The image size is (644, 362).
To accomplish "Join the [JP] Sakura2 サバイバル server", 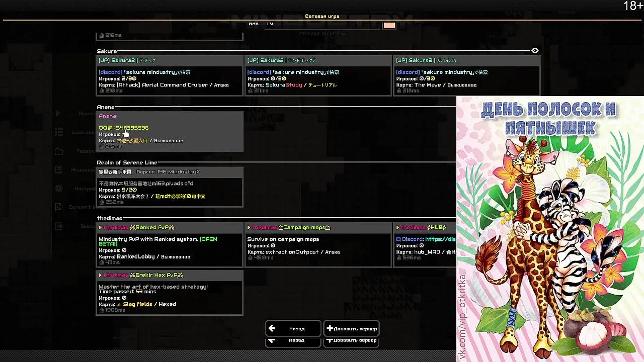I will [x=466, y=75].
